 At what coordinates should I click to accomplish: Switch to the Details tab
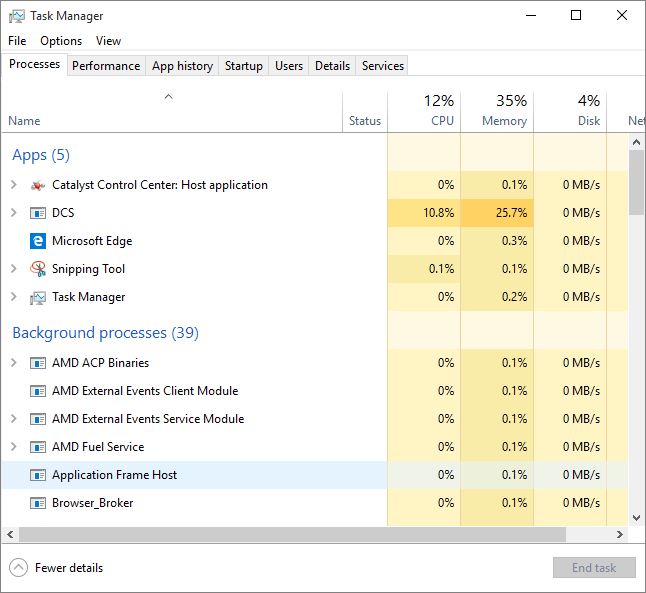(x=332, y=66)
